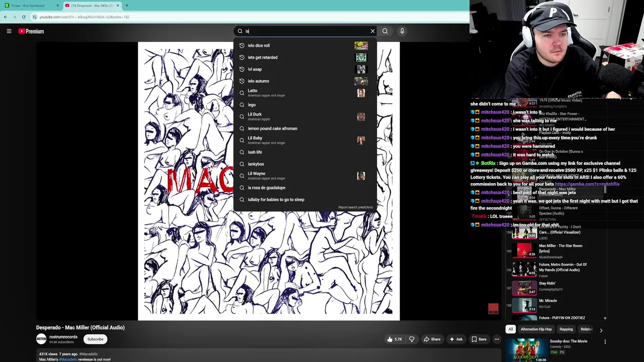Click the Share button
Screen dimensions: 644x362
click(432, 339)
